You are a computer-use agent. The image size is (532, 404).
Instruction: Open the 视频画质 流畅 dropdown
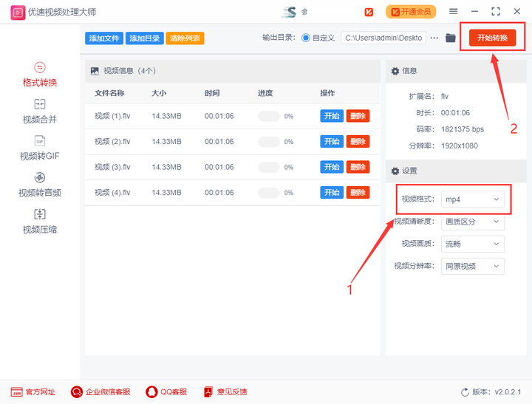tap(473, 244)
